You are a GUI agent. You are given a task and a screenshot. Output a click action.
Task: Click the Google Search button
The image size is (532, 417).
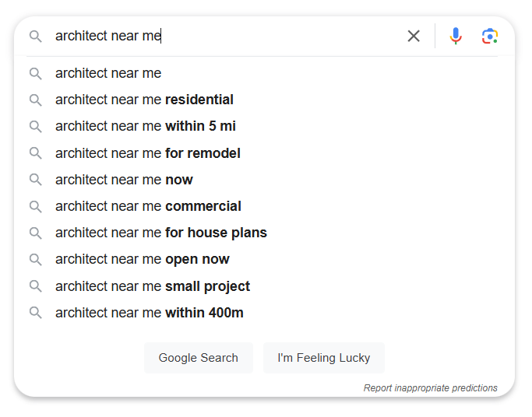point(199,358)
